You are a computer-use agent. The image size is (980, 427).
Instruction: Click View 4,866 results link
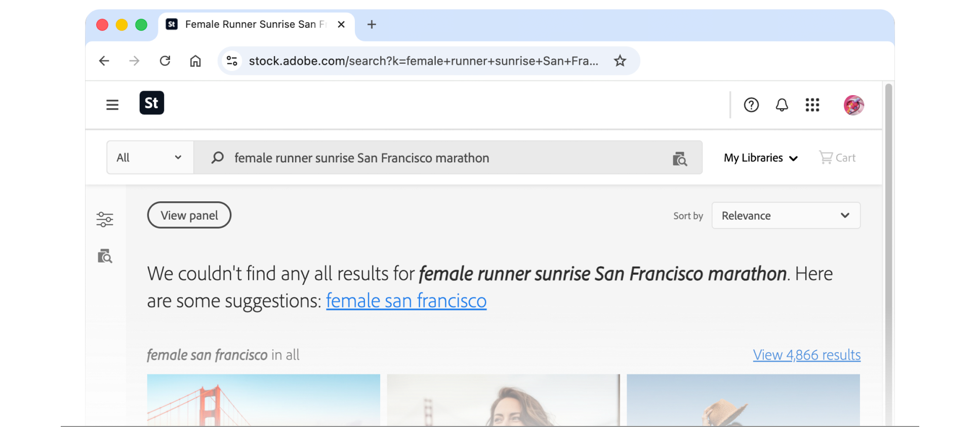pos(806,355)
